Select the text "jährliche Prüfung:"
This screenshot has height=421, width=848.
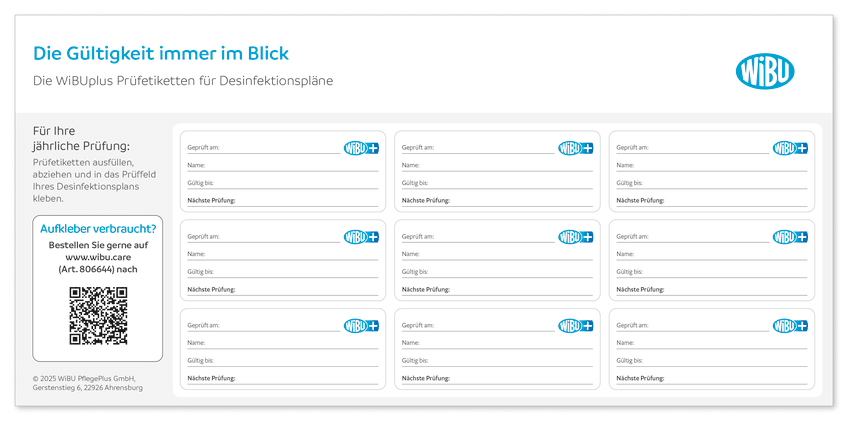[82, 146]
